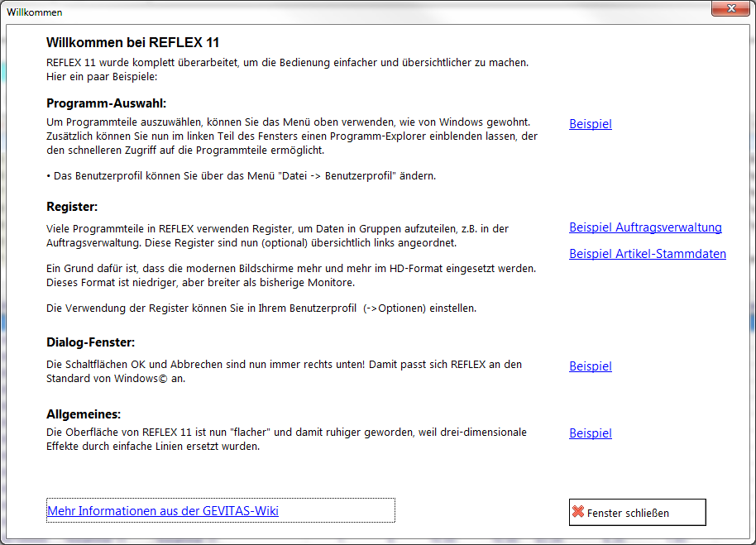The width and height of the screenshot is (756, 545).
Task: Click the line mentioning (->Optionen) einstellen
Action: [261, 308]
